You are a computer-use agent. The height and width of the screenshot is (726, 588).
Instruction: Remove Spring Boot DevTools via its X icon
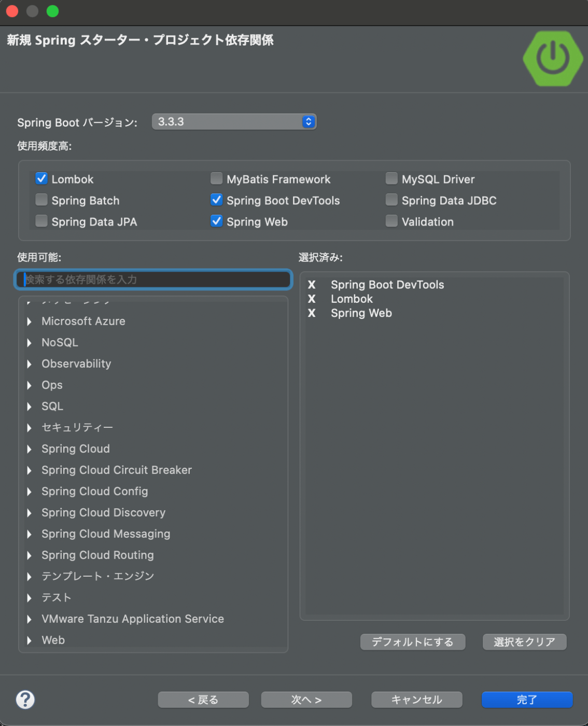[x=312, y=285]
